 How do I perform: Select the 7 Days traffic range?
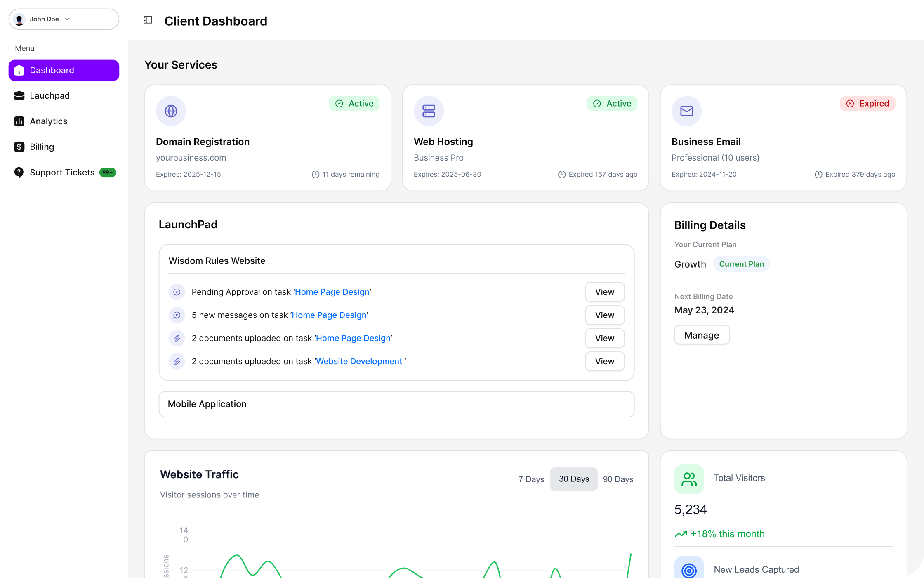[x=531, y=479]
